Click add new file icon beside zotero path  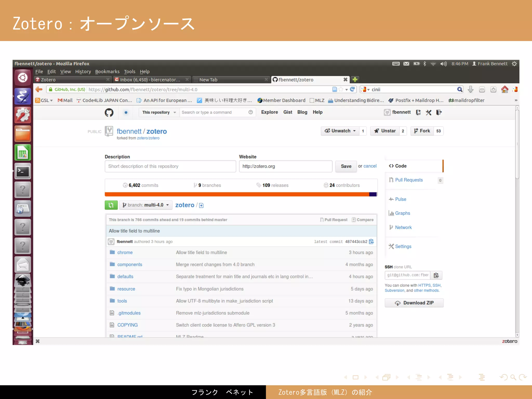coord(201,205)
